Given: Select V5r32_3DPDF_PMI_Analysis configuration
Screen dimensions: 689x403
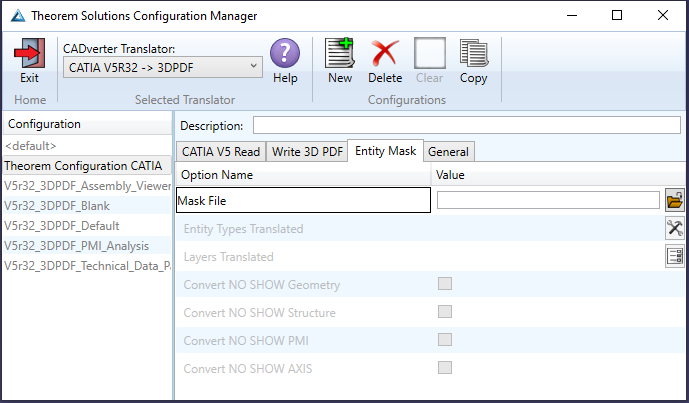Looking at the screenshot, I should (87, 246).
